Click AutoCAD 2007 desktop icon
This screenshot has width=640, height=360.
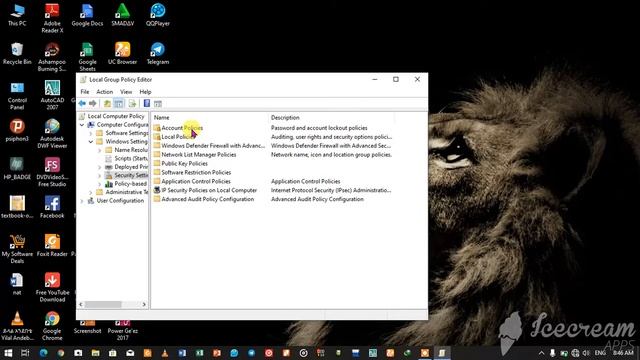pyautogui.click(x=52, y=95)
